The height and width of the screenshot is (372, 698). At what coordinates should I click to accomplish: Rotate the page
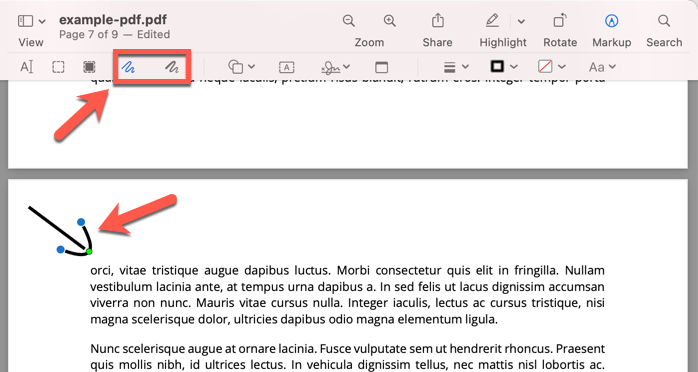[560, 20]
